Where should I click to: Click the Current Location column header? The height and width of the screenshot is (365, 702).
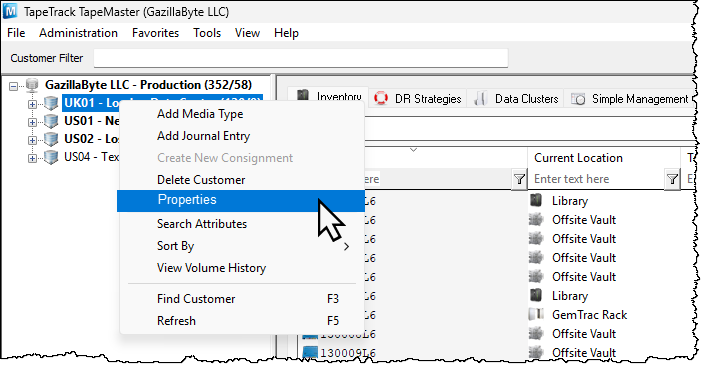(604, 158)
